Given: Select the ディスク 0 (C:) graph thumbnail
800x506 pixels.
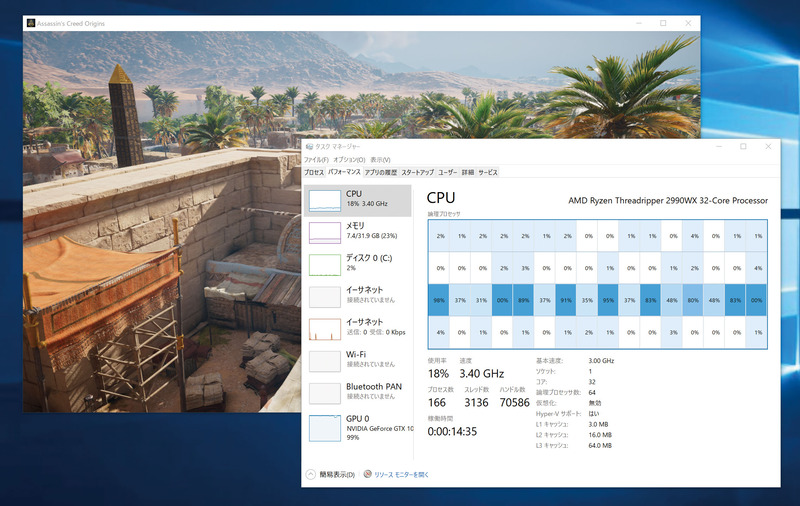Looking at the screenshot, I should 325,265.
